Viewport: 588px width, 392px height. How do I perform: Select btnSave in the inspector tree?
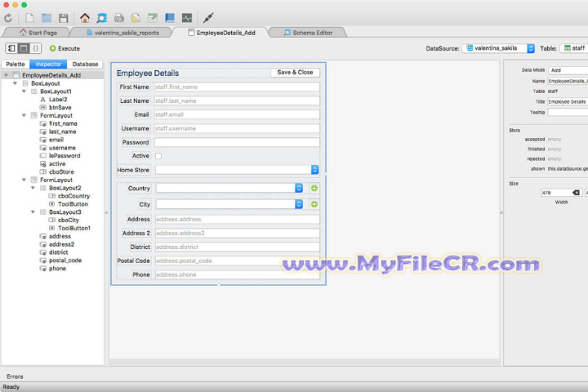point(60,108)
